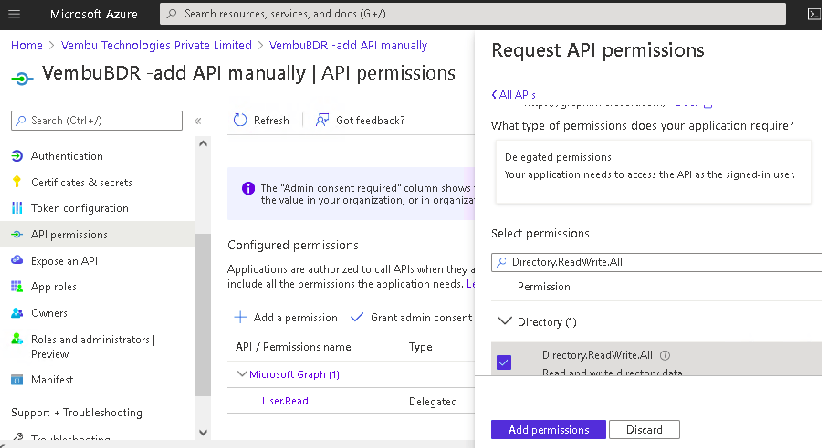Click the API / Permissions name column header
Image resolution: width=822 pixels, height=448 pixels.
click(x=294, y=347)
